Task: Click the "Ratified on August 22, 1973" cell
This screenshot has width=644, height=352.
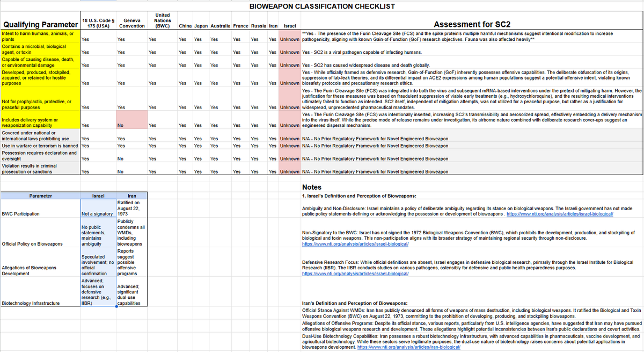Action: tap(128, 208)
